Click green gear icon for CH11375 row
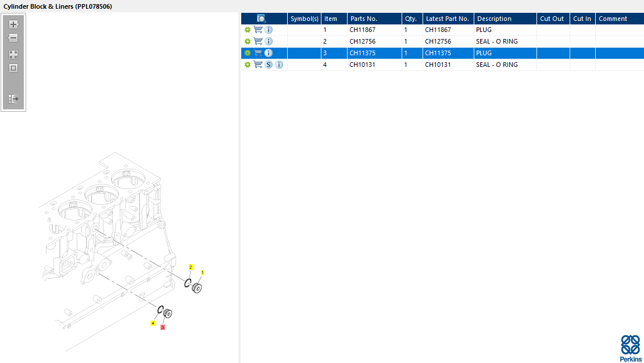 coord(247,52)
